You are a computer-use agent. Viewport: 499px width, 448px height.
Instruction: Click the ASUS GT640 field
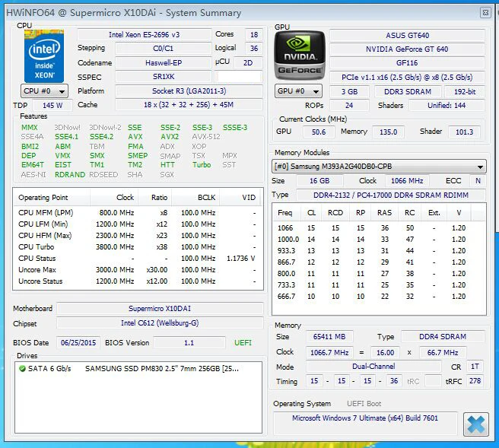(x=408, y=35)
